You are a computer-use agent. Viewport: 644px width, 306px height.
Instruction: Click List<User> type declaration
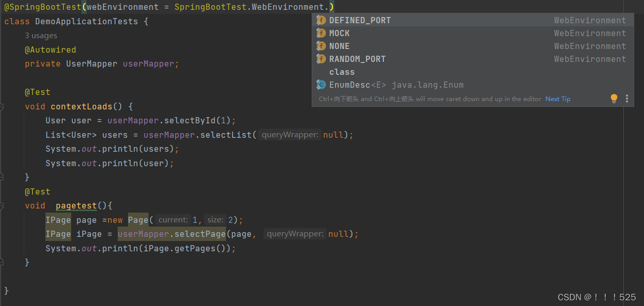click(71, 135)
